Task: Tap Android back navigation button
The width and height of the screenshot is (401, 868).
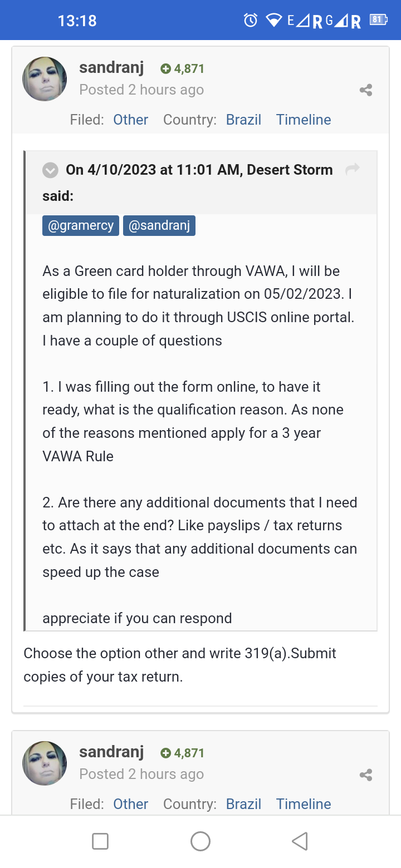Action: click(300, 841)
